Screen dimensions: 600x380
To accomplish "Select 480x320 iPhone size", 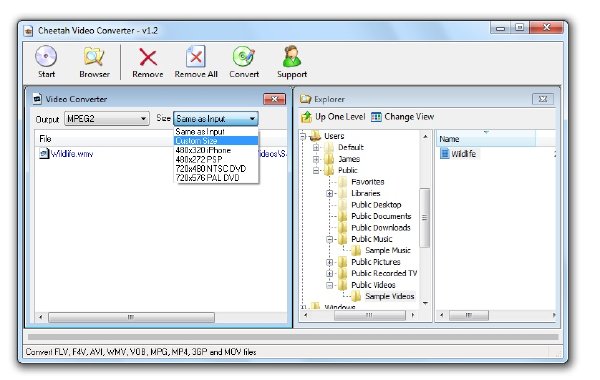I will (x=216, y=150).
